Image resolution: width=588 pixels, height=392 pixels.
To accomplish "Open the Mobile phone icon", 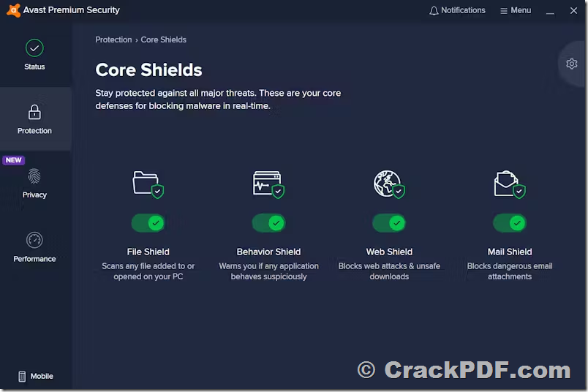I will [22, 376].
